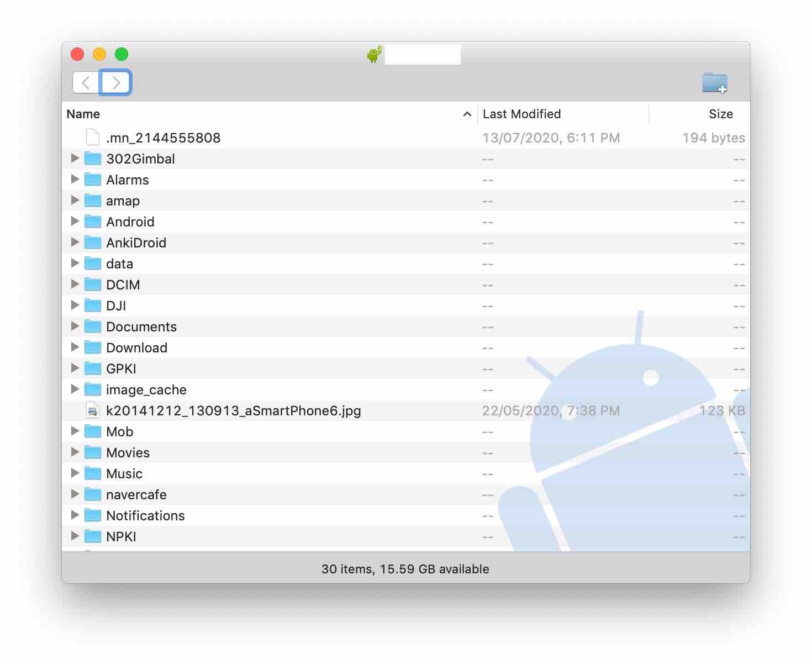
Task: Click the DCIM folder icon
Action: pos(93,284)
